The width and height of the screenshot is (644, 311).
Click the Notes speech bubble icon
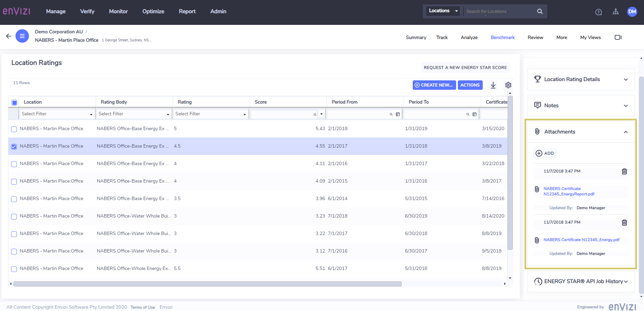538,105
